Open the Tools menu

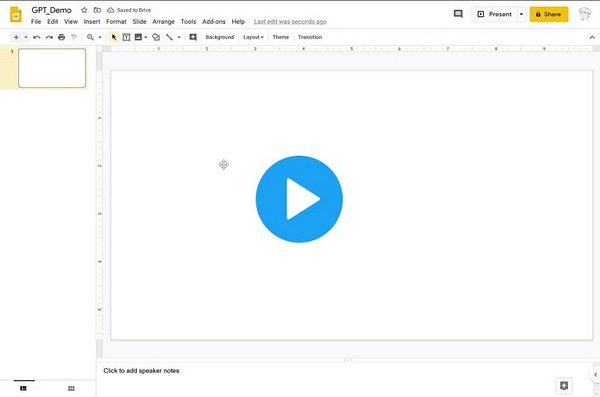tap(188, 21)
